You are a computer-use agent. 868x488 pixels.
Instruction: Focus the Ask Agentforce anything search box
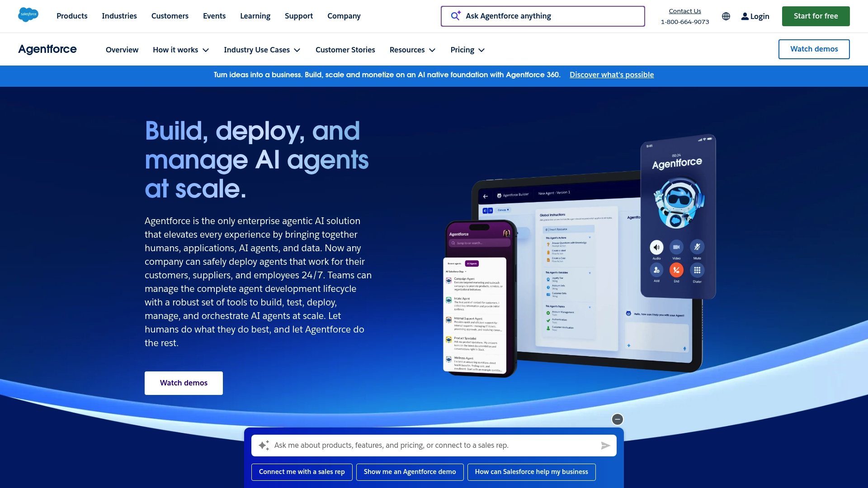(543, 16)
